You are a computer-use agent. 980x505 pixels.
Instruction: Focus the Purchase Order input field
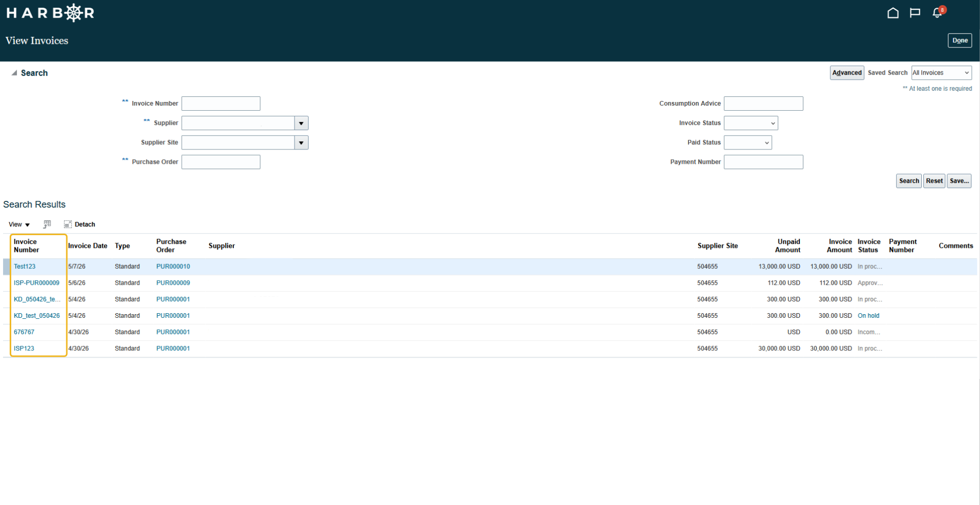point(221,162)
